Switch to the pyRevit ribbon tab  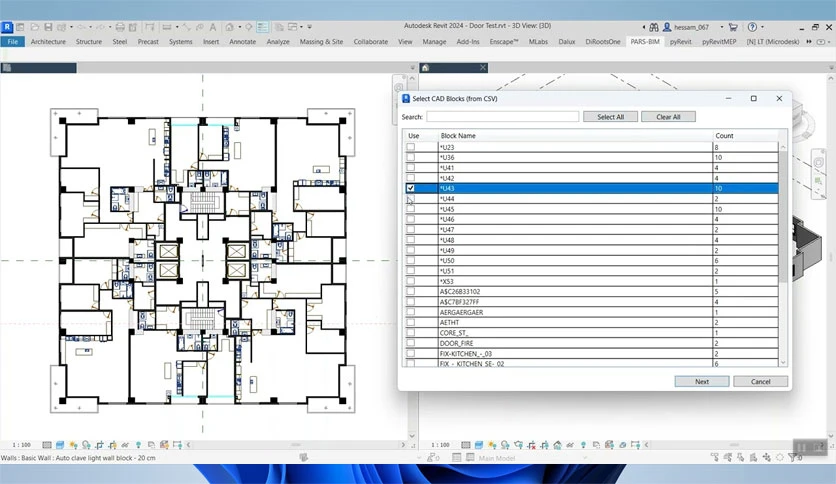680,42
